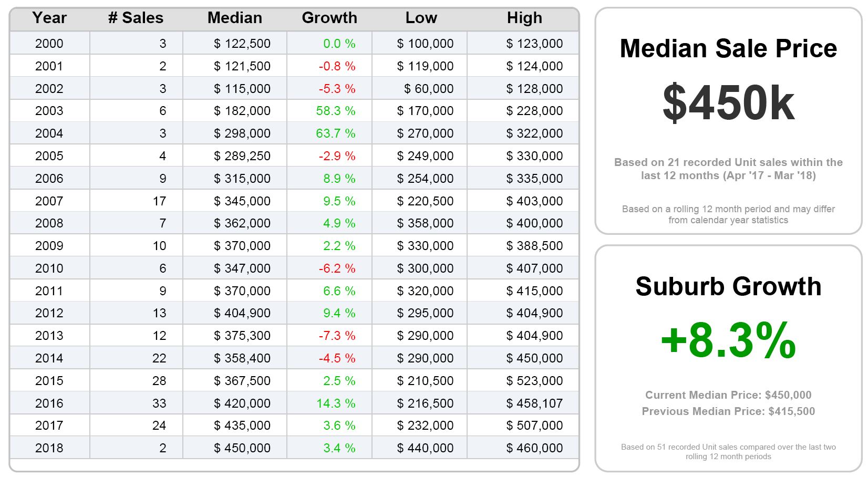The image size is (868, 477).
Task: Click the Suburb Growth heading
Action: pyautogui.click(x=728, y=287)
